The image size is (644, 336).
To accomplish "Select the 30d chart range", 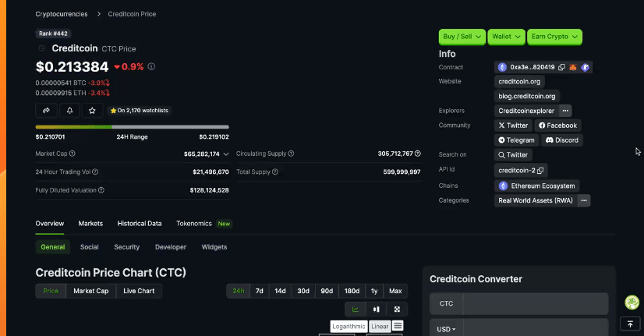I will [303, 291].
